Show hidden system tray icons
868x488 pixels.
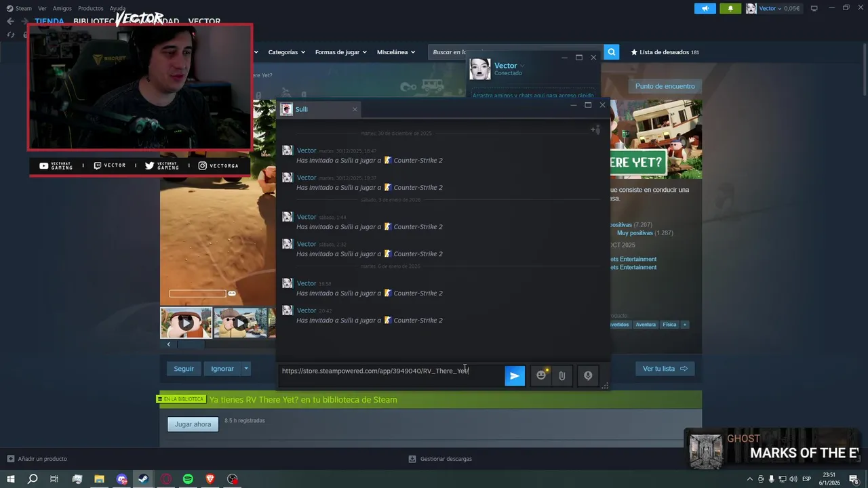pyautogui.click(x=749, y=479)
